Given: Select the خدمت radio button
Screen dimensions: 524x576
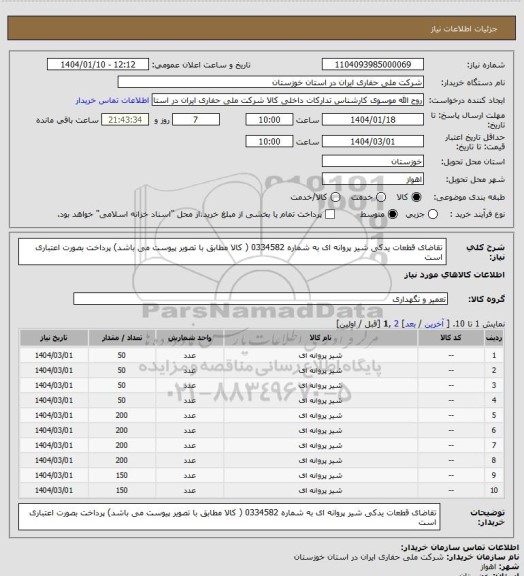Looking at the screenshot, I should [381, 197].
